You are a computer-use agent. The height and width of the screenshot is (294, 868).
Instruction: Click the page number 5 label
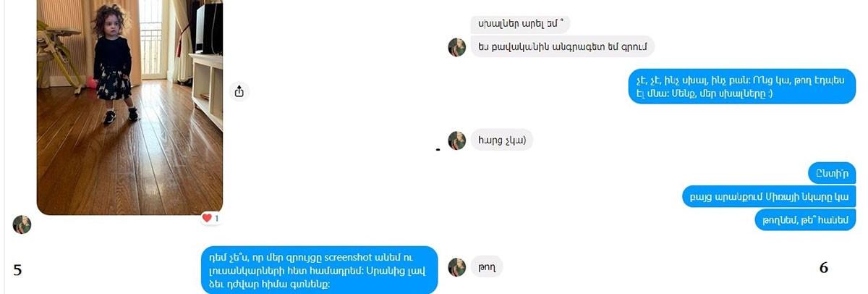click(17, 269)
